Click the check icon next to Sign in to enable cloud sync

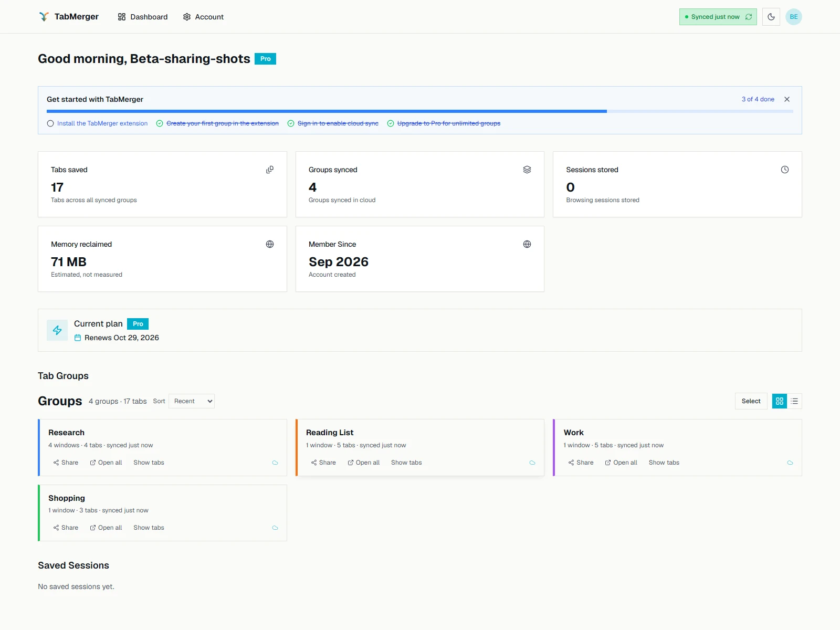tap(291, 123)
